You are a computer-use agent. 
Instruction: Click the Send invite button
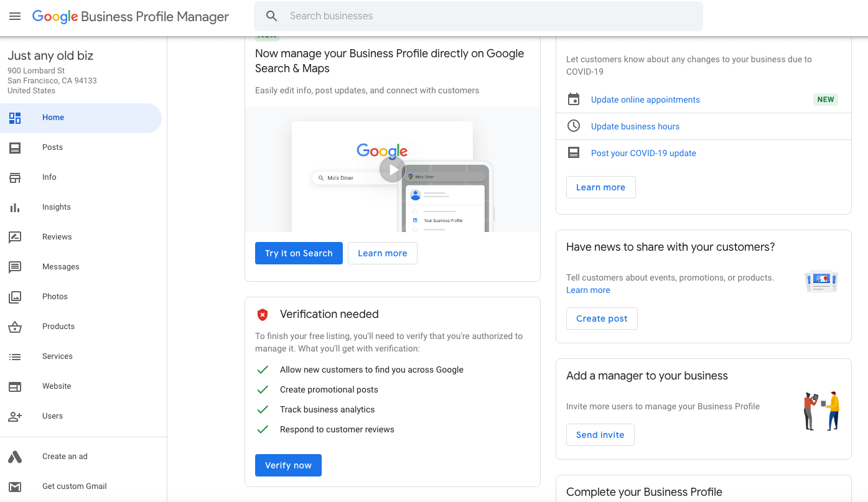click(x=600, y=435)
